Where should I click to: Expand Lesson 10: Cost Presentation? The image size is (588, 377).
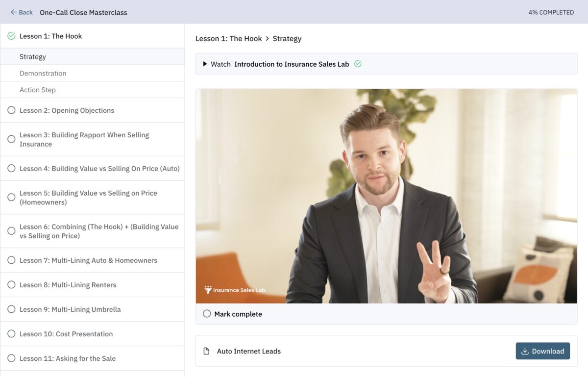(66, 333)
